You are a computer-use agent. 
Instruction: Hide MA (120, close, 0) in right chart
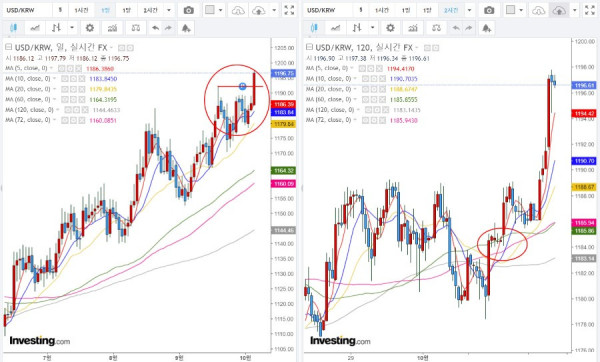pyautogui.click(x=368, y=110)
